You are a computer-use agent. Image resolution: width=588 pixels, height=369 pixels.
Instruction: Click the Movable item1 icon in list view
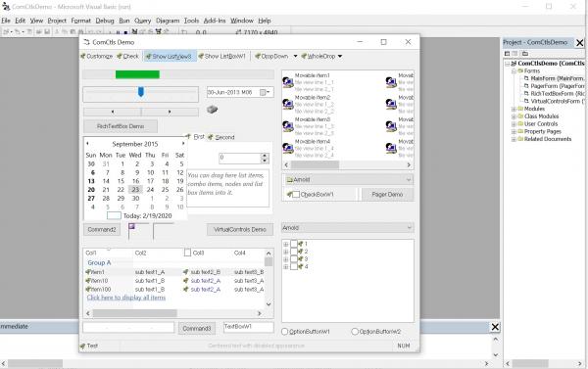287,82
